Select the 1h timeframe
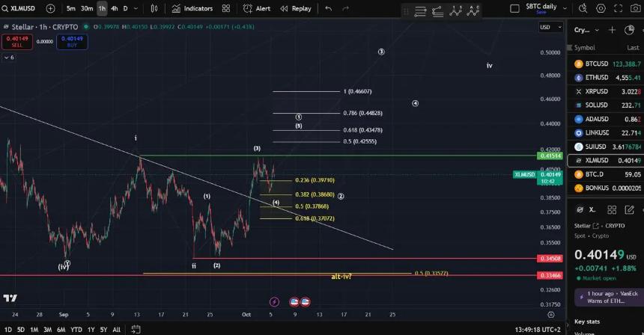644x335 pixels. point(102,8)
